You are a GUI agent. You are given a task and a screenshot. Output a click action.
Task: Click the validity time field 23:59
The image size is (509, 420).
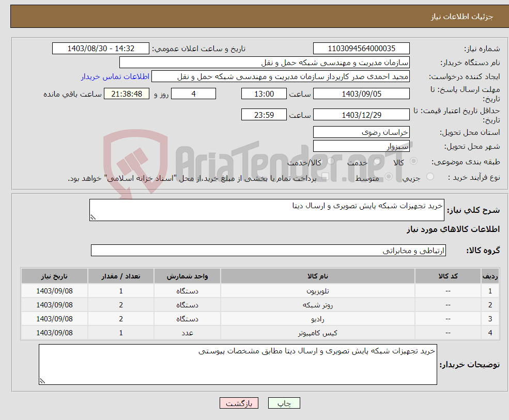pyautogui.click(x=264, y=115)
